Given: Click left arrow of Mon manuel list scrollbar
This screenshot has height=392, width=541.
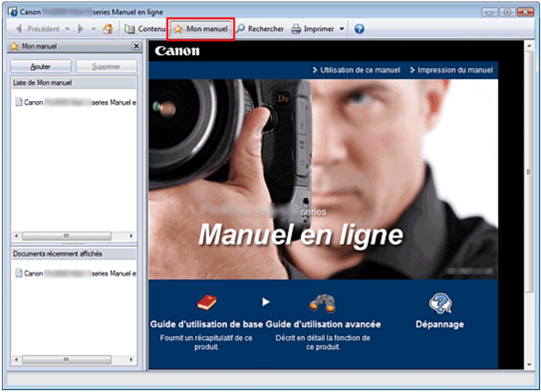Looking at the screenshot, I should pos(16,236).
